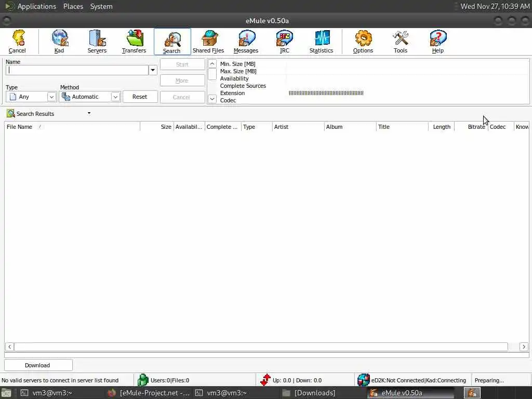Sort by Codec column header

click(x=501, y=127)
